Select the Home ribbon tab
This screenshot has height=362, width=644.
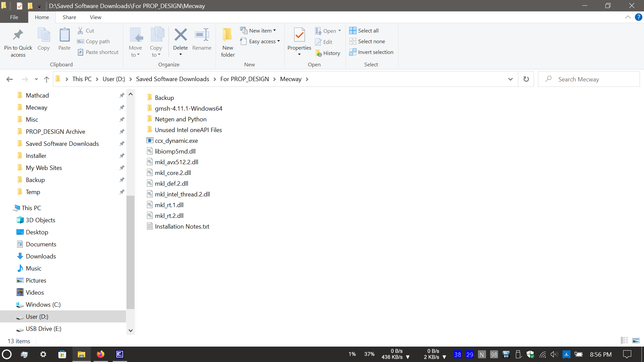pos(42,17)
